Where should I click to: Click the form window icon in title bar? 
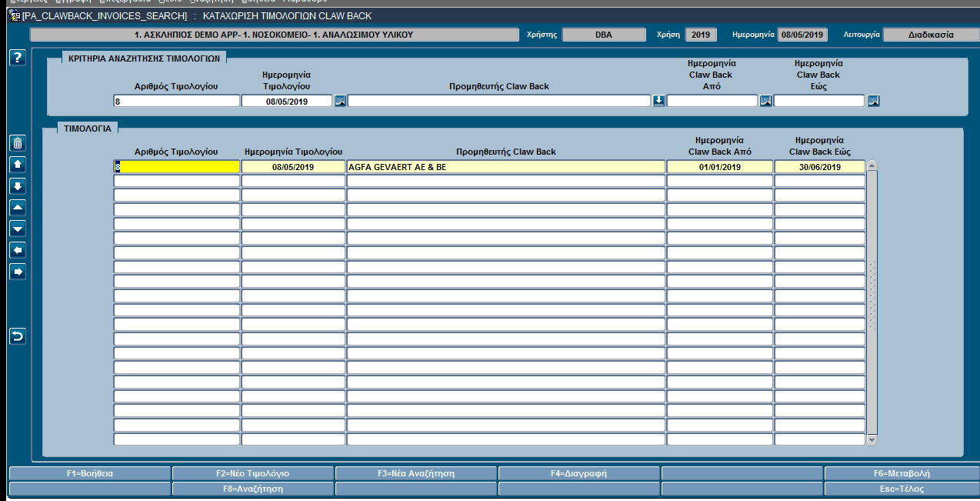pos(14,15)
